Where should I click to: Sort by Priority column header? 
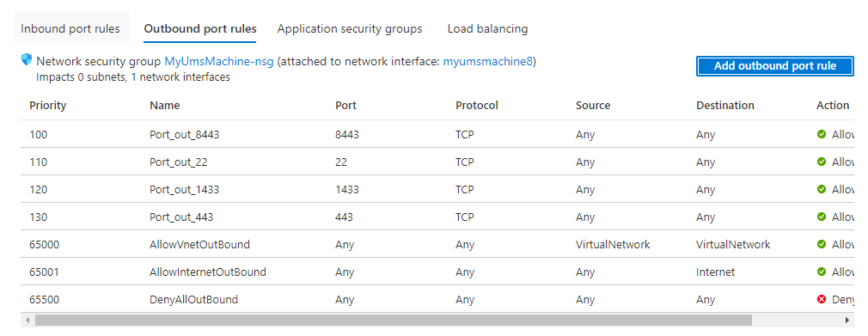point(47,105)
